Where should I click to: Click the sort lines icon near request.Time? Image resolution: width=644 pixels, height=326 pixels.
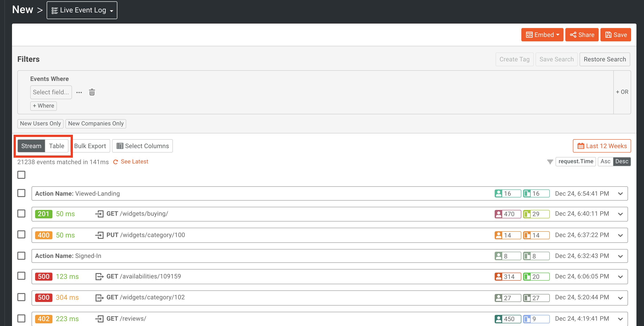(x=550, y=162)
